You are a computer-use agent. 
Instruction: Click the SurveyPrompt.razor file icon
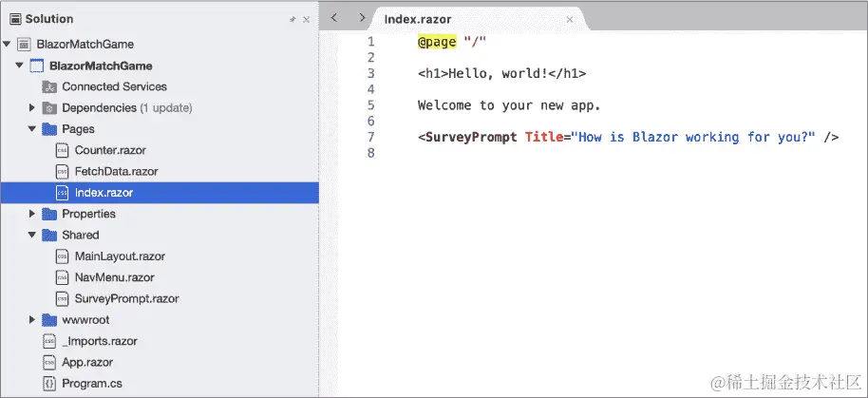(x=62, y=299)
